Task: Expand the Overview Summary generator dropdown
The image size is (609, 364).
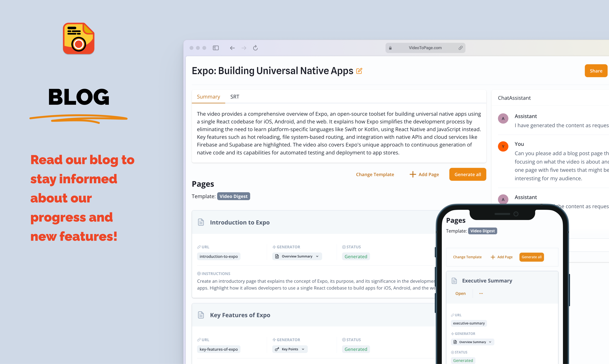Action: (x=297, y=256)
